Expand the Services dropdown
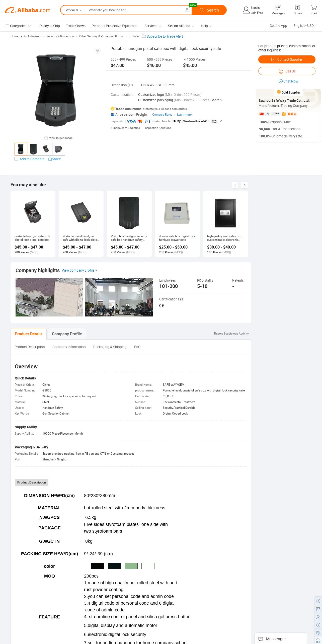 pyautogui.click(x=153, y=26)
